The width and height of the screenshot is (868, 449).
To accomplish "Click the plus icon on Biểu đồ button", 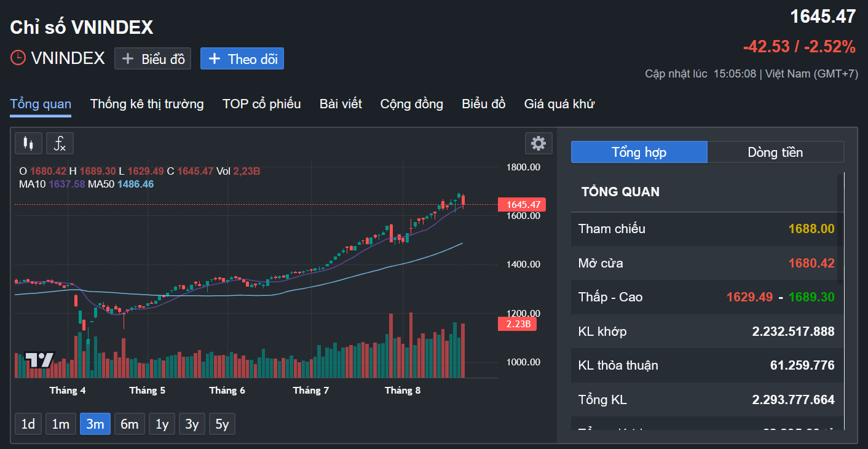I will coord(128,58).
